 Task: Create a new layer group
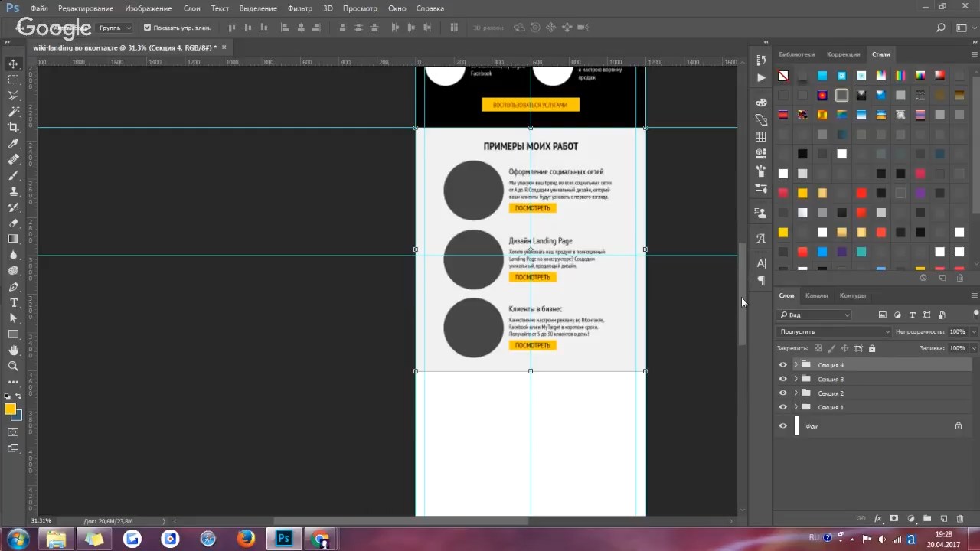point(927,519)
